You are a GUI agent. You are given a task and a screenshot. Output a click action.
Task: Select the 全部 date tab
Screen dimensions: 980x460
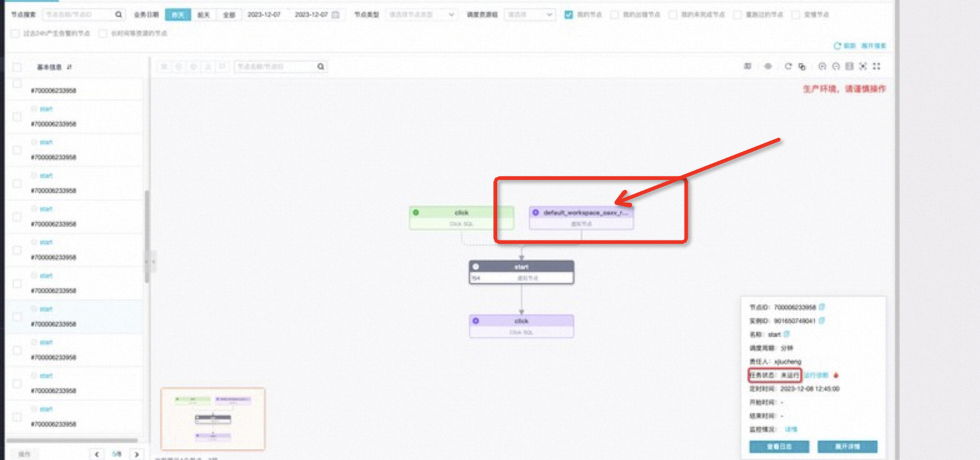tap(229, 14)
